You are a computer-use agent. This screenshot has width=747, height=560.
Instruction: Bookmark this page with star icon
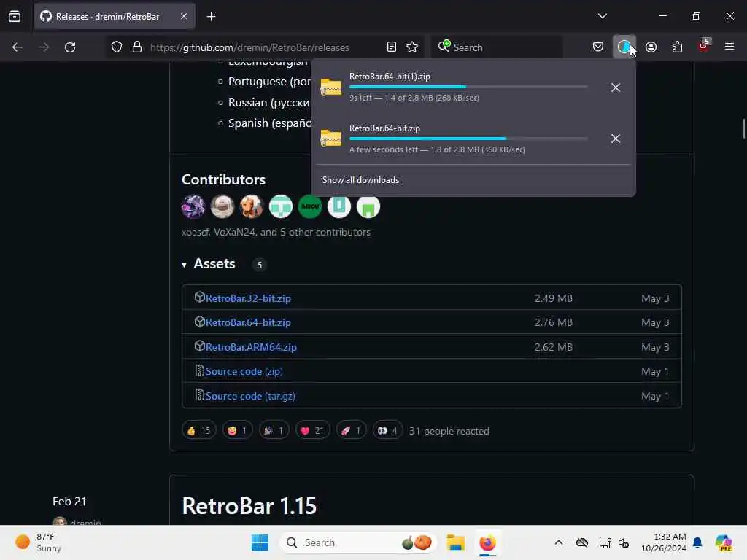coord(412,47)
